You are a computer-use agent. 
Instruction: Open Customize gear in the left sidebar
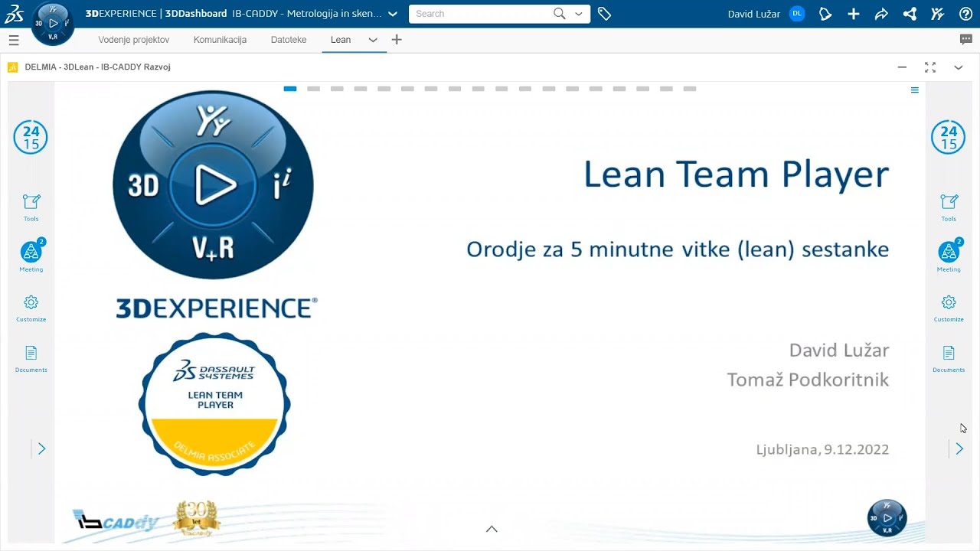click(31, 308)
